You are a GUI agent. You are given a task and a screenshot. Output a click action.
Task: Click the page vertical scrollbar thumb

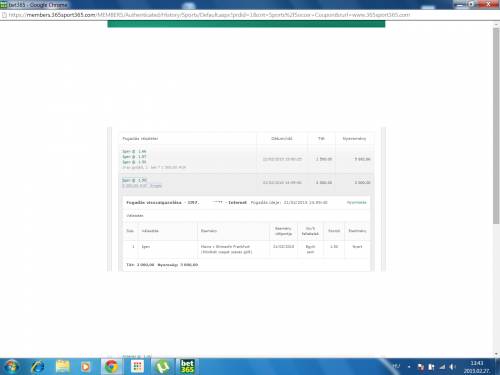click(496, 126)
